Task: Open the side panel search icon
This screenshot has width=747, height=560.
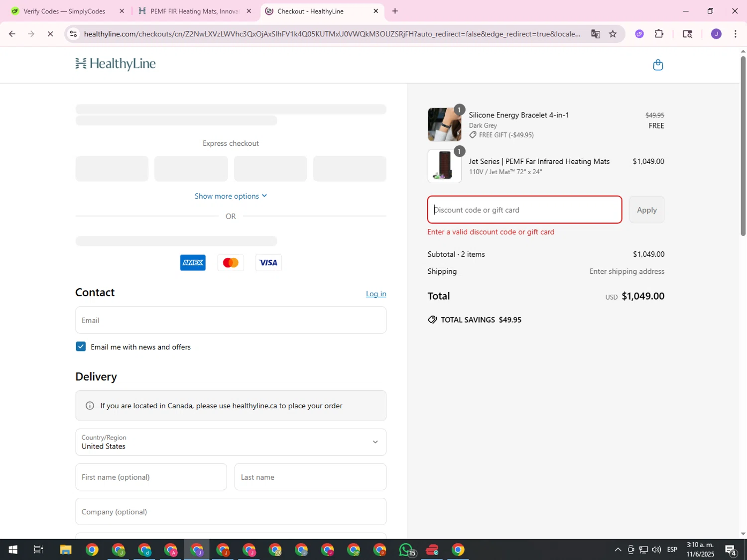Action: 687,34
